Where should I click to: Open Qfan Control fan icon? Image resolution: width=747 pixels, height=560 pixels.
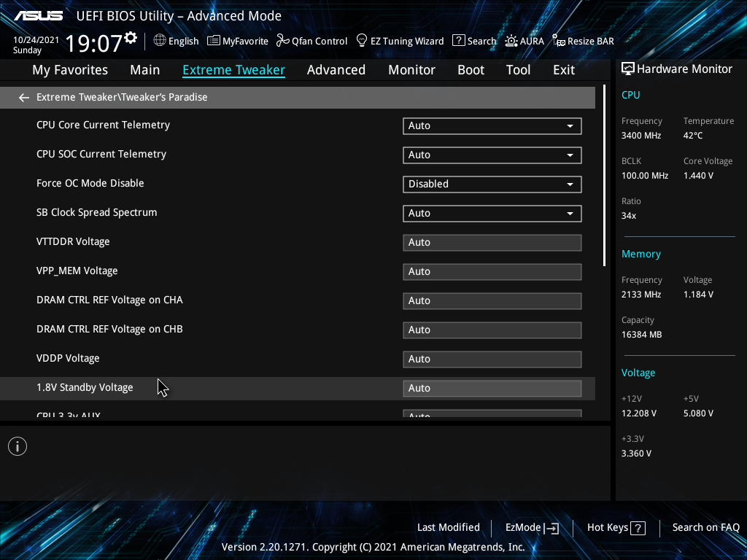tap(283, 41)
